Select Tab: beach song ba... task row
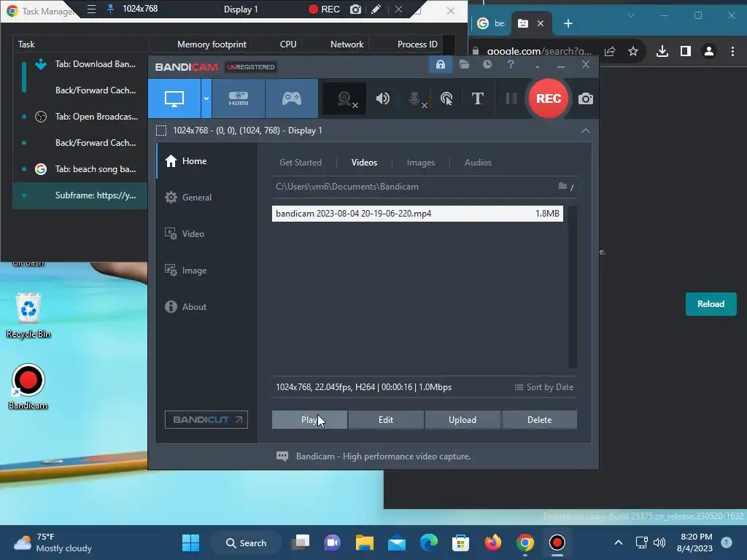Viewport: 747px width, 560px height. [80, 169]
